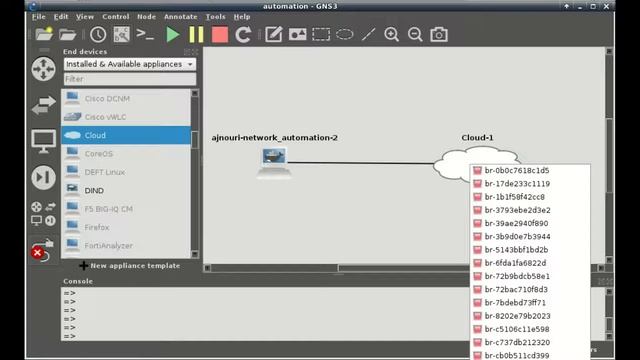Click the appliance list vertical scrollbar handle
The height and width of the screenshot is (360, 640).
pos(195,140)
